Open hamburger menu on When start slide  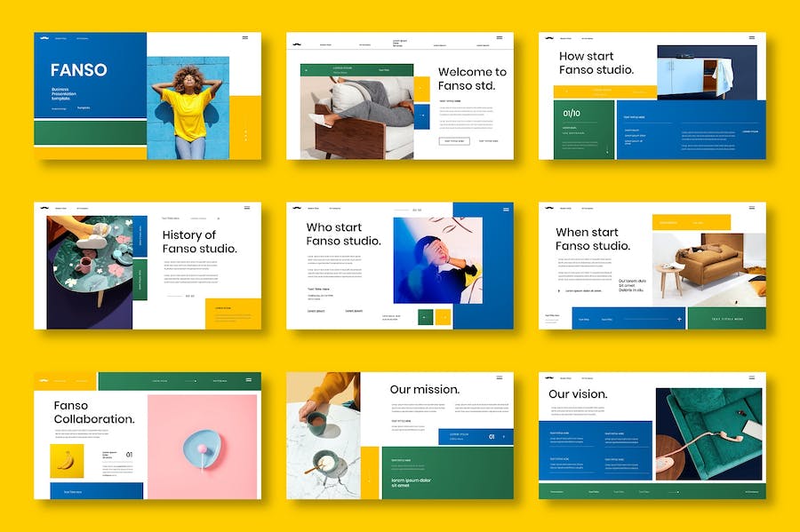pyautogui.click(x=751, y=208)
